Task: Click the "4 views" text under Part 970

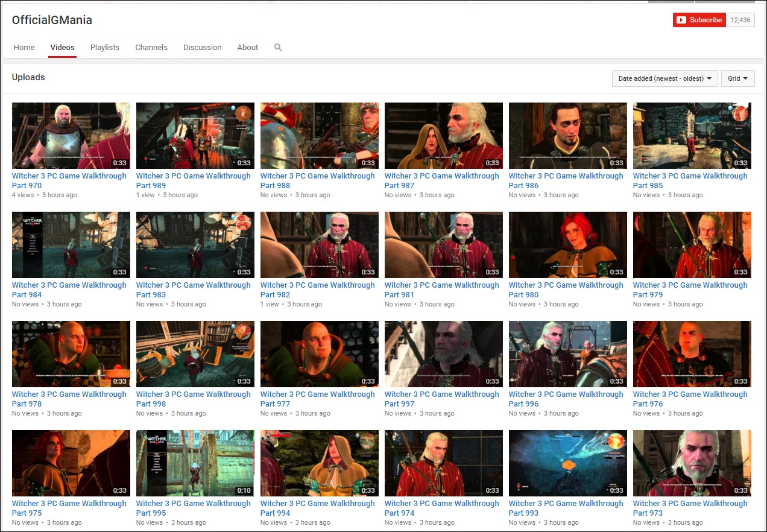Action: [24, 195]
